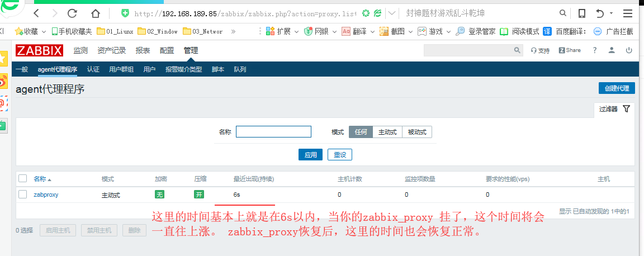Click the question mark help icon
The width and height of the screenshot is (644, 256).
coord(594,50)
